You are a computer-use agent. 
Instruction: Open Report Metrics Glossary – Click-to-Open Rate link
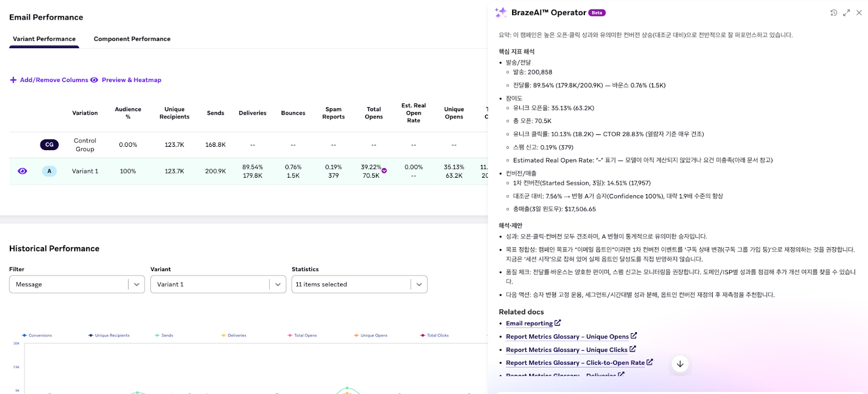[x=576, y=363]
